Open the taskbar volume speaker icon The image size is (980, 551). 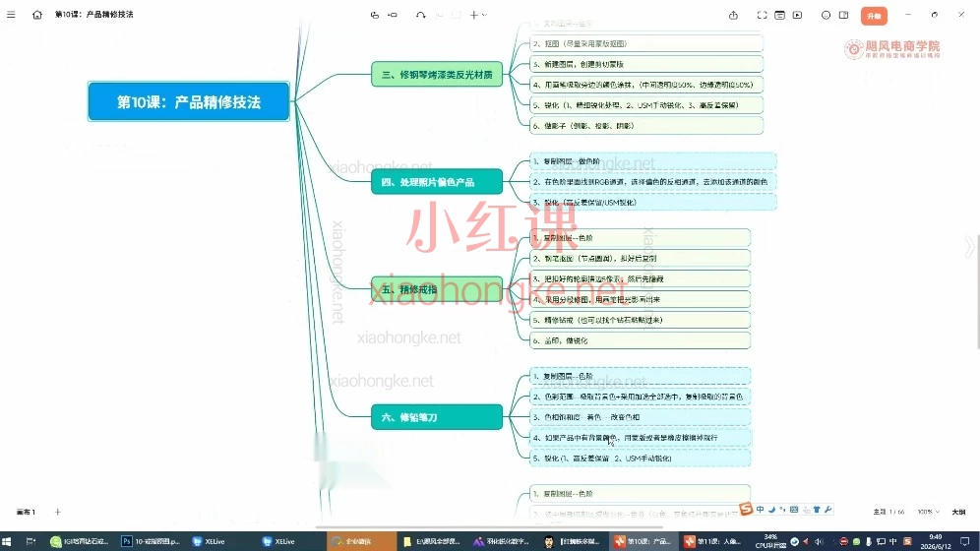[819, 541]
